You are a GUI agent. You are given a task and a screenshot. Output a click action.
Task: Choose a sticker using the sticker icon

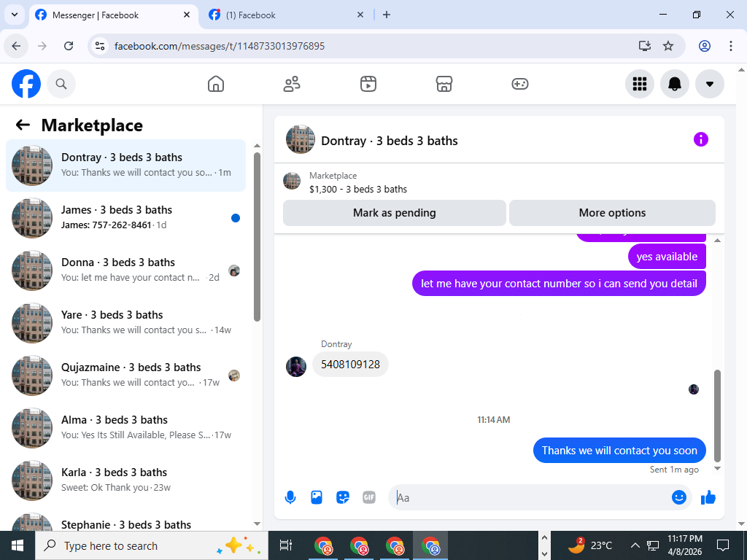point(343,497)
